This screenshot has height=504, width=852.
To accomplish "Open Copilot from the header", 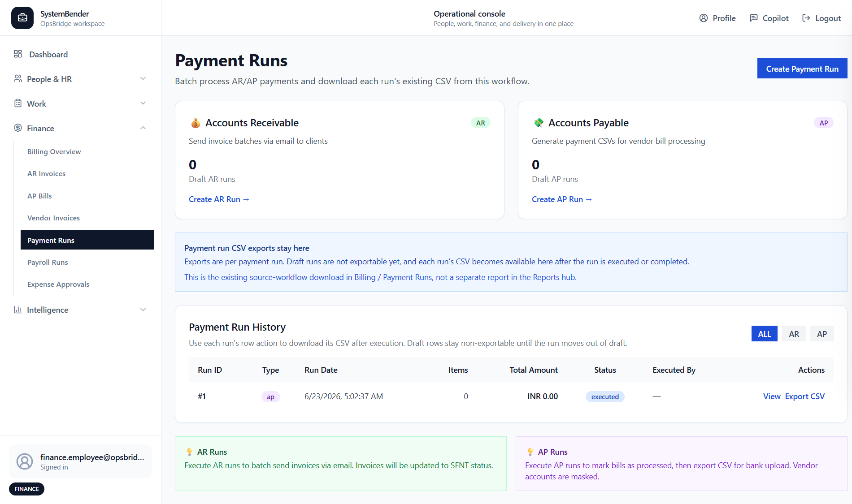I will [769, 18].
